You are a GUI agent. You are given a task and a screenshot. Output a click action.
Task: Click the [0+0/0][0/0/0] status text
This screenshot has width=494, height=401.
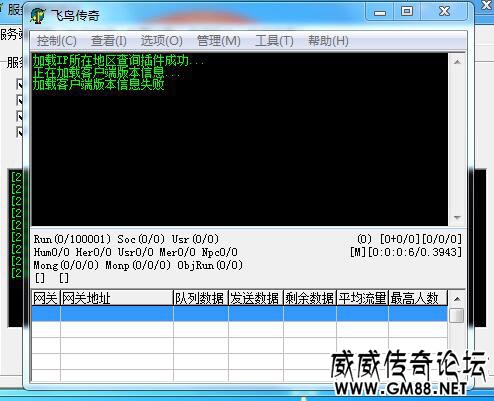[x=421, y=239]
